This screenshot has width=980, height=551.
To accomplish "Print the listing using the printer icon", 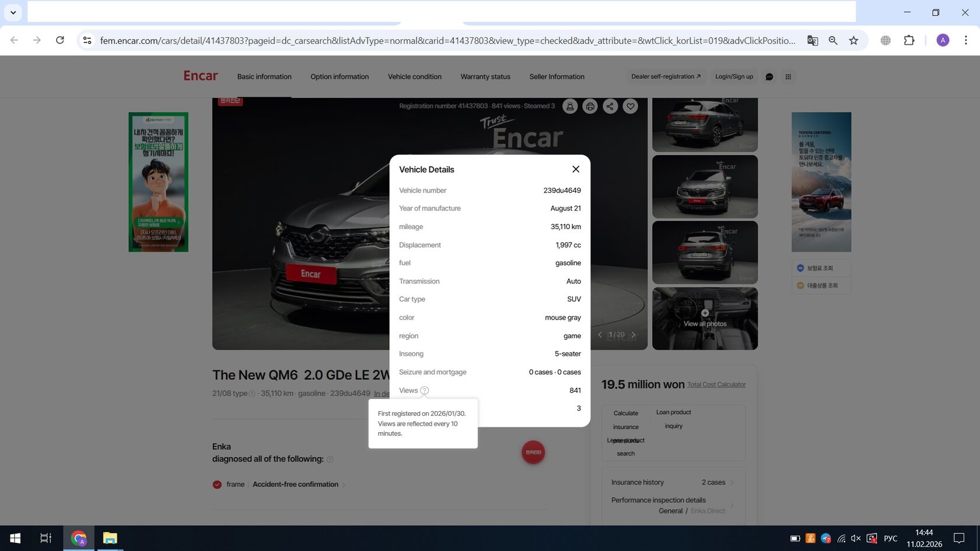I will click(x=590, y=106).
